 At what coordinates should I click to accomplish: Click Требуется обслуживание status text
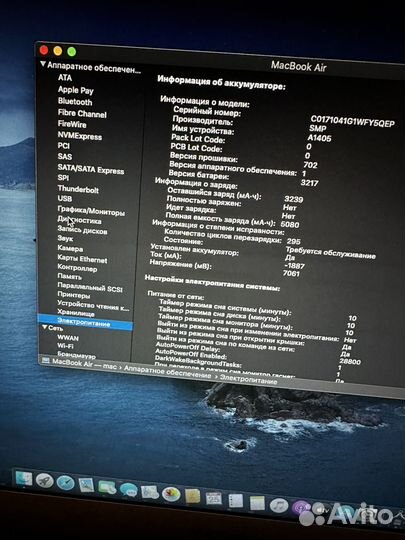(x=331, y=253)
